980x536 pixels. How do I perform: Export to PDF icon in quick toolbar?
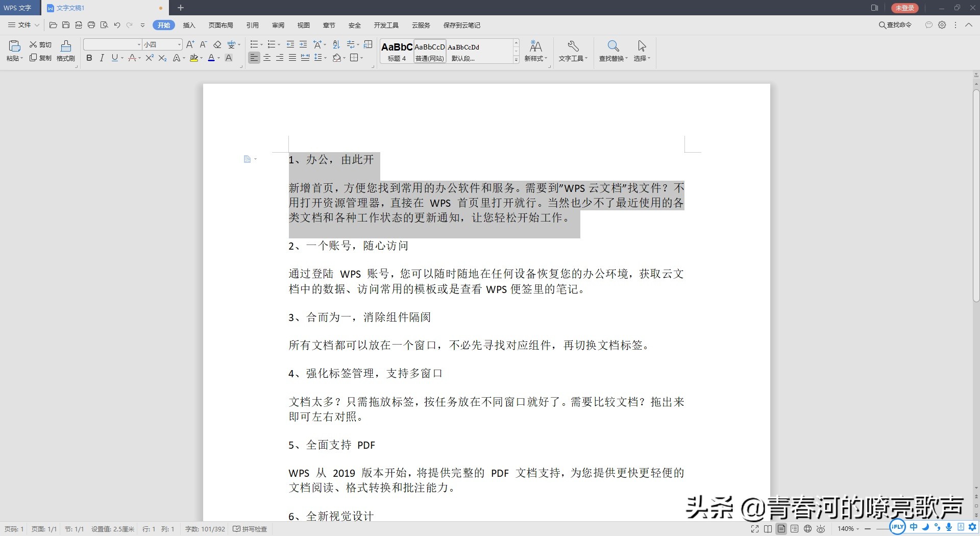(79, 25)
